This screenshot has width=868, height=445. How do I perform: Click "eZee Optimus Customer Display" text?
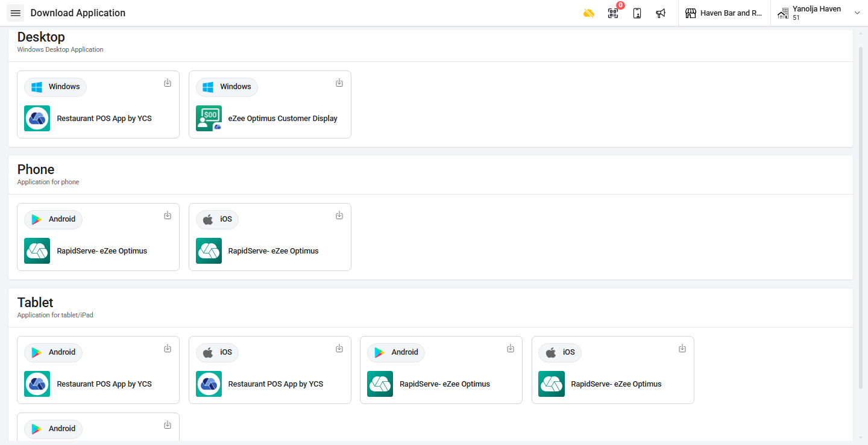click(x=283, y=119)
